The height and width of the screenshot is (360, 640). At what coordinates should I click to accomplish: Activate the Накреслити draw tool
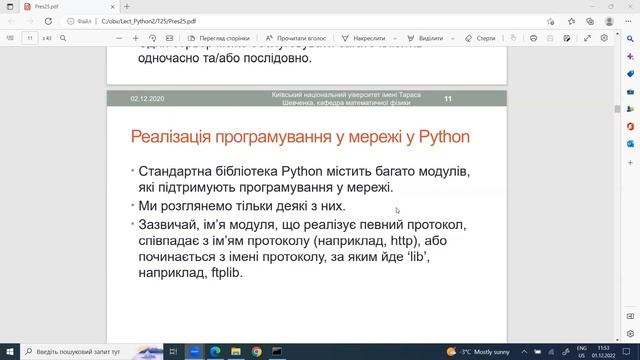(x=363, y=38)
